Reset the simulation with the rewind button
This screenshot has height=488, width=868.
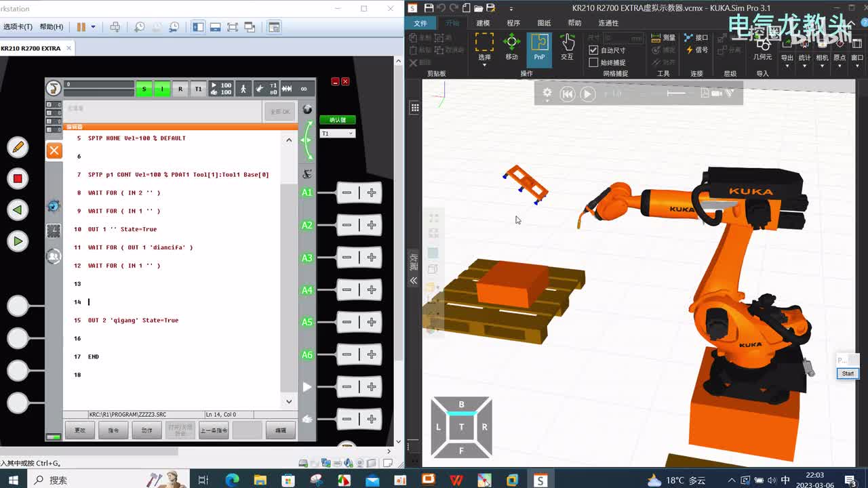tap(568, 94)
